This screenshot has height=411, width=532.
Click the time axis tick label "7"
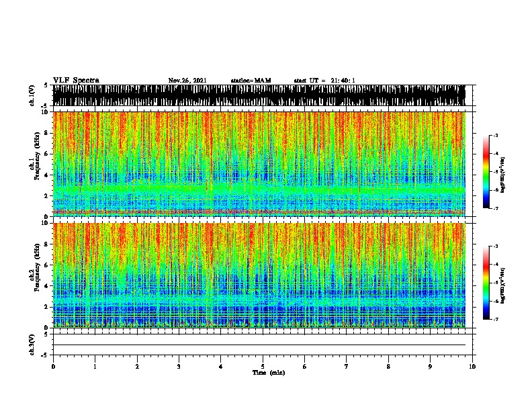pos(347,367)
